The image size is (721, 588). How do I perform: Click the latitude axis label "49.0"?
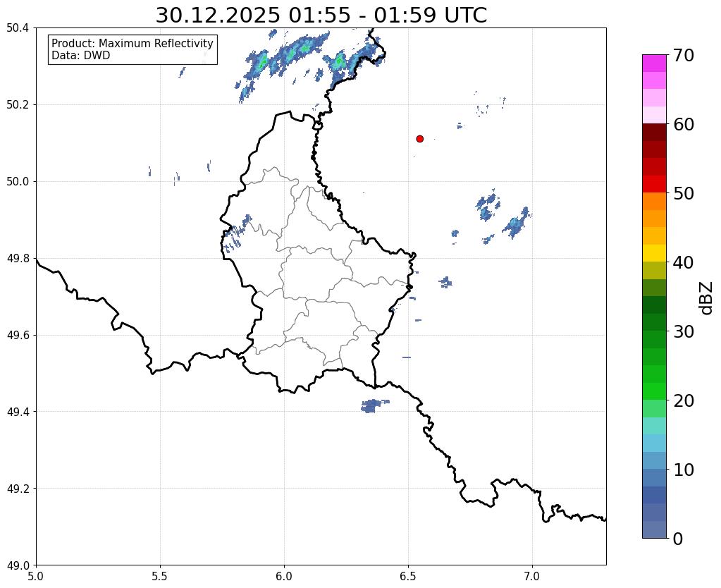[18, 565]
